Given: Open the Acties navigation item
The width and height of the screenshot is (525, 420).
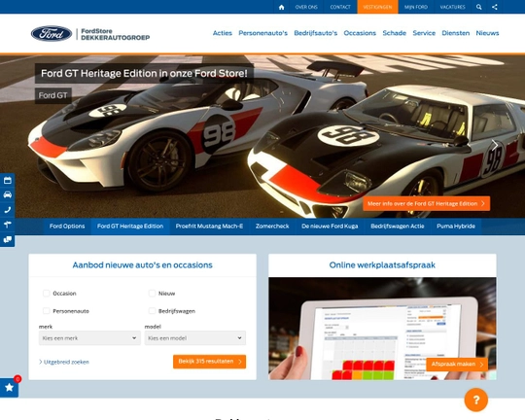Looking at the screenshot, I should click(223, 33).
